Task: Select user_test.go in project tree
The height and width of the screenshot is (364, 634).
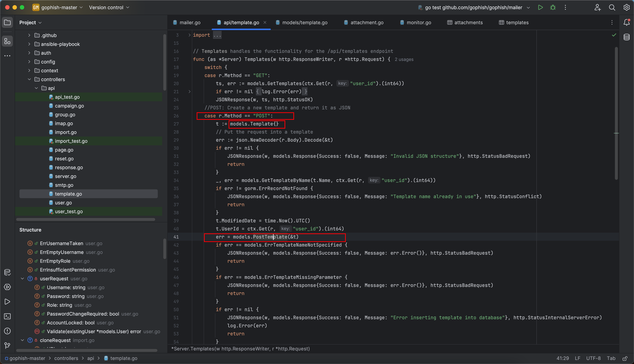Action: 89,212
